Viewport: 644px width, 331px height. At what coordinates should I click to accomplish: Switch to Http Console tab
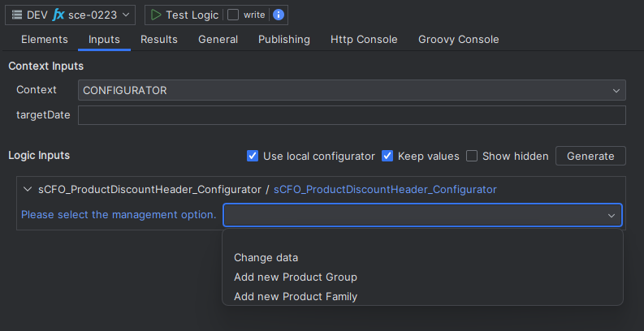click(x=364, y=40)
